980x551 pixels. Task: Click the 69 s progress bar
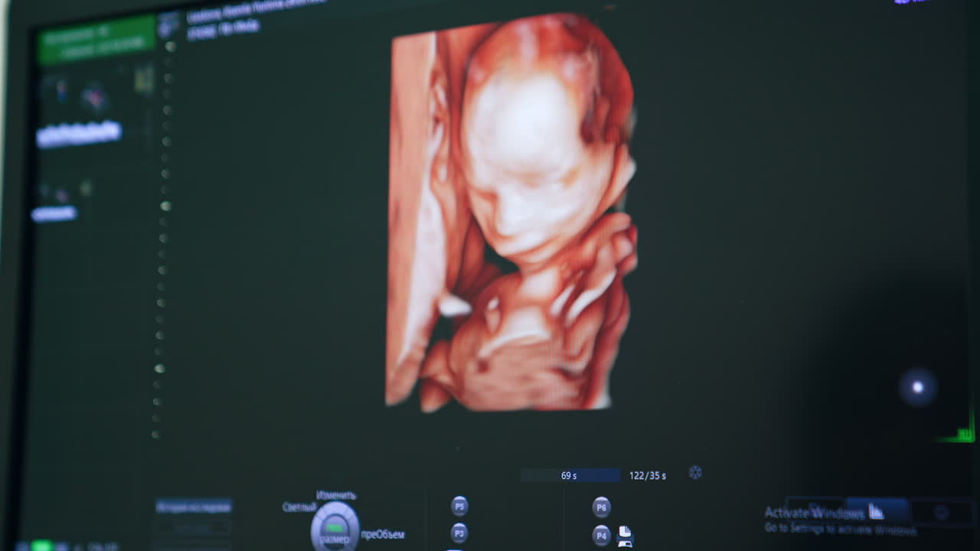pos(570,475)
